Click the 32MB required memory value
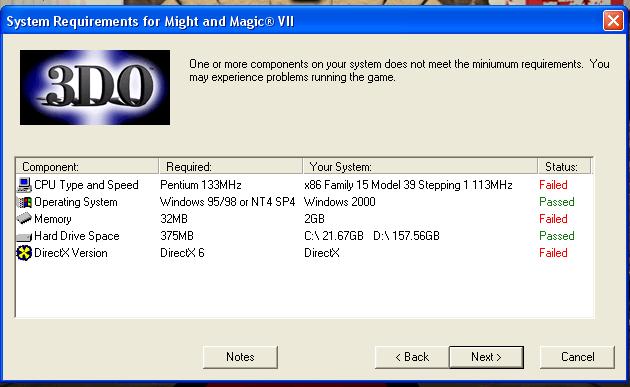 pyautogui.click(x=174, y=219)
